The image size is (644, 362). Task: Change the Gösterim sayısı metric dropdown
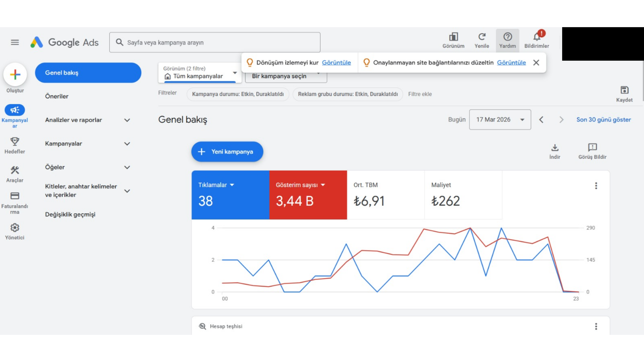tap(300, 185)
